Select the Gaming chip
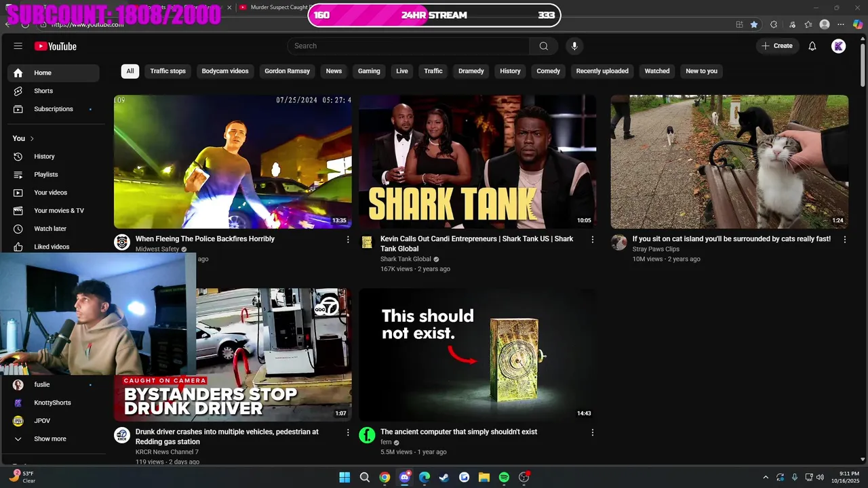Screen dimensions: 868x488 [x=369, y=71]
